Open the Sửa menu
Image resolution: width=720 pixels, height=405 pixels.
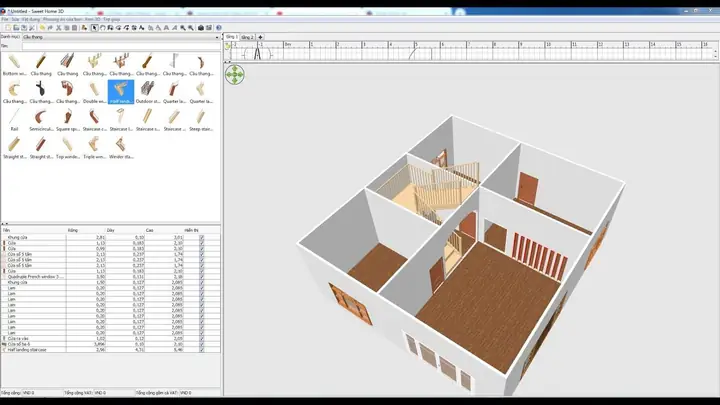(x=15, y=19)
